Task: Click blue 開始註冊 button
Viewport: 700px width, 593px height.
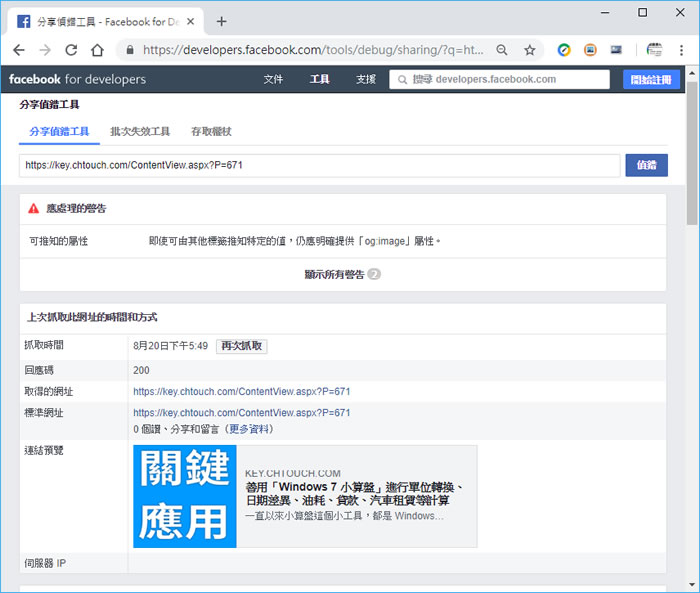Action: 651,79
